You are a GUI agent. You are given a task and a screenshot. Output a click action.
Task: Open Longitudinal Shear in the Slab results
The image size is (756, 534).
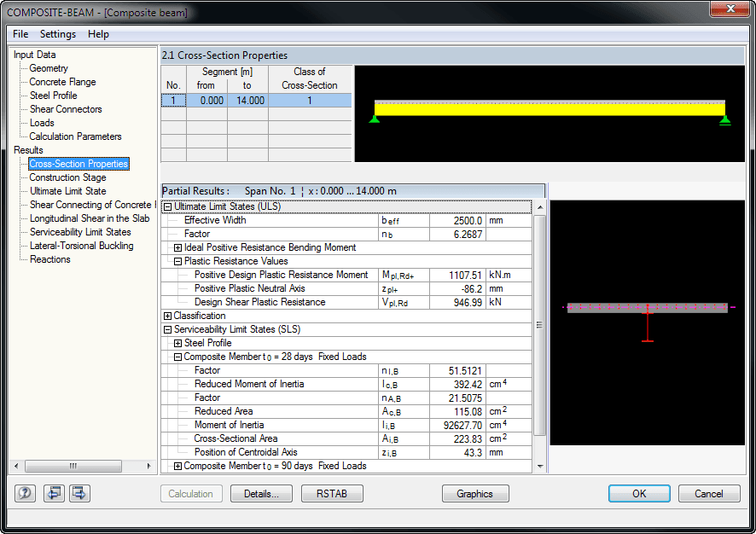click(90, 218)
